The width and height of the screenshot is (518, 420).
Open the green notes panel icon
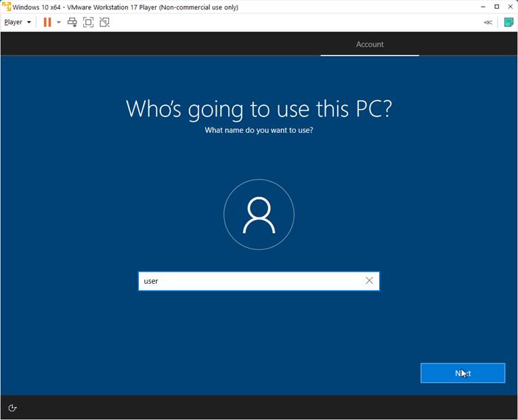pyautogui.click(x=509, y=22)
